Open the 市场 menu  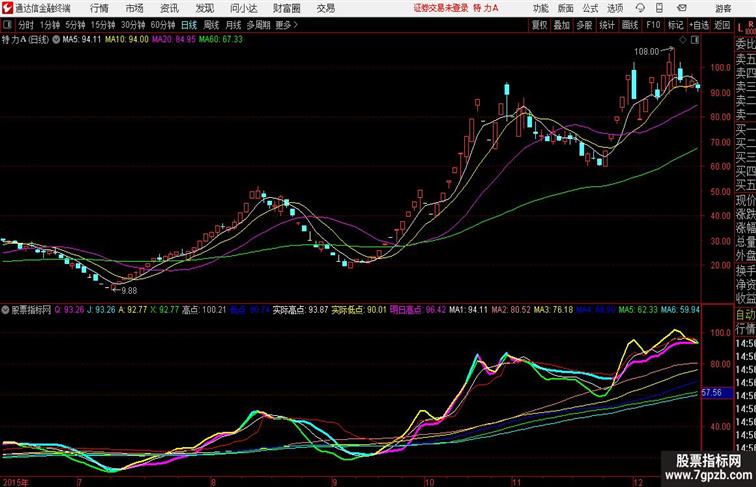[x=135, y=8]
